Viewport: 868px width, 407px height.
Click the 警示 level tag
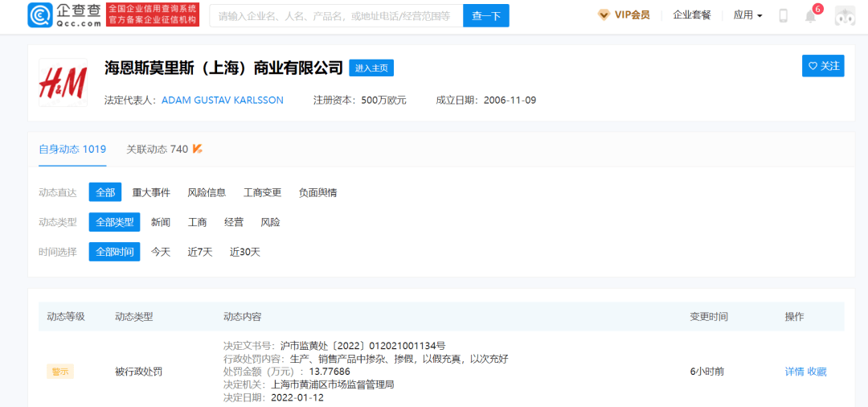(x=59, y=372)
